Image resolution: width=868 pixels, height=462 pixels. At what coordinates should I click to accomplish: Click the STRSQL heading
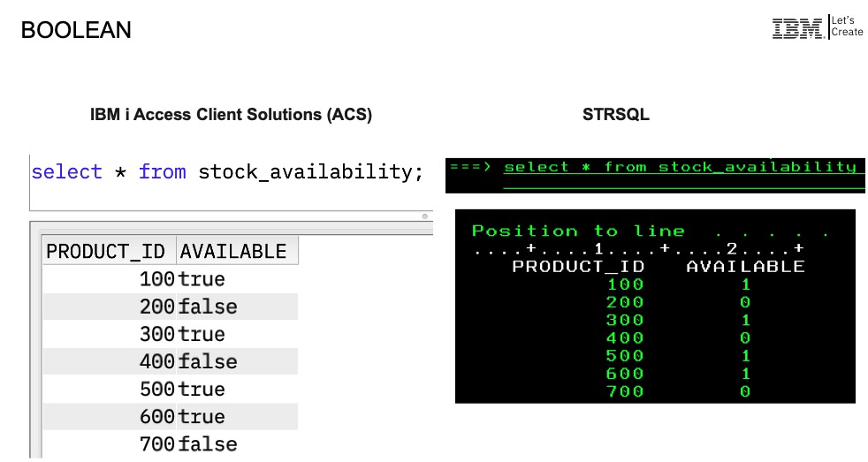[x=615, y=115]
